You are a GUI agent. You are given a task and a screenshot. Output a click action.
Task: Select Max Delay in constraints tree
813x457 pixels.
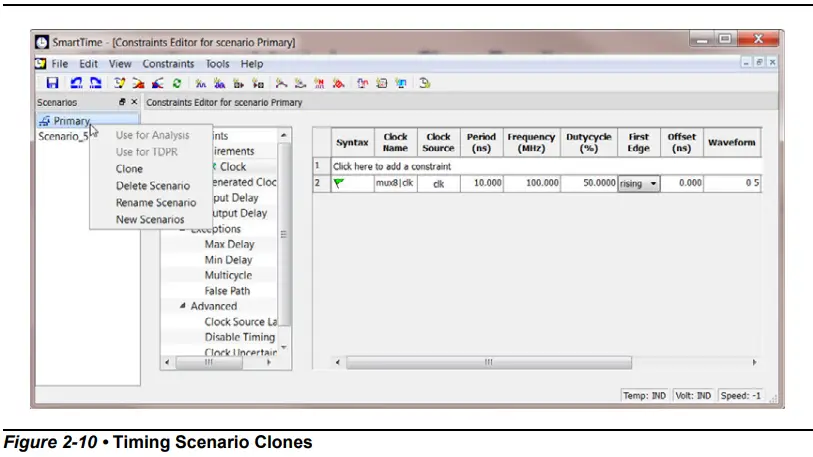click(x=229, y=244)
